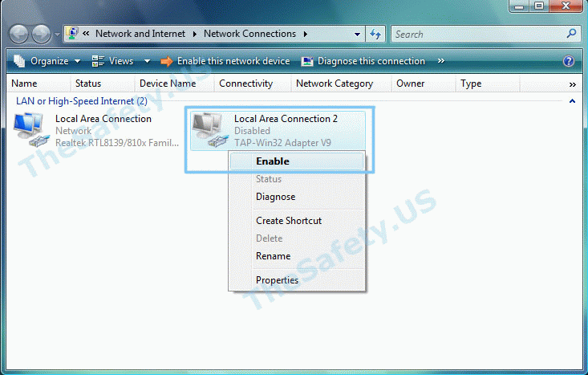Click the Local Area Connection name text
The width and height of the screenshot is (588, 375).
(x=103, y=119)
